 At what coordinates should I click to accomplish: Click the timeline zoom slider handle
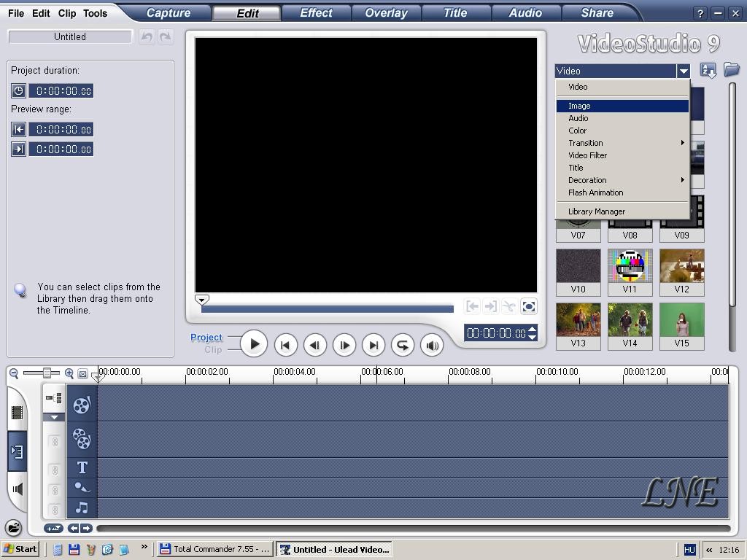(x=47, y=373)
